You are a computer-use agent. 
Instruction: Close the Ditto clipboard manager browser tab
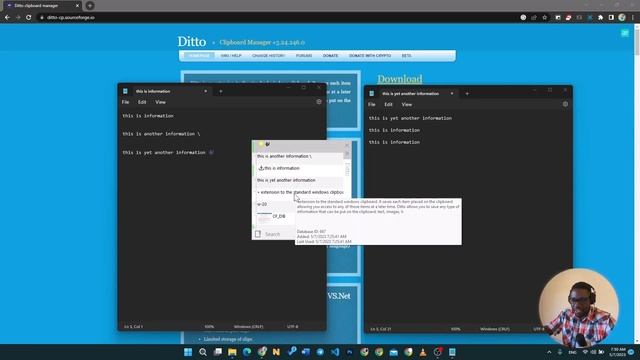[77, 6]
